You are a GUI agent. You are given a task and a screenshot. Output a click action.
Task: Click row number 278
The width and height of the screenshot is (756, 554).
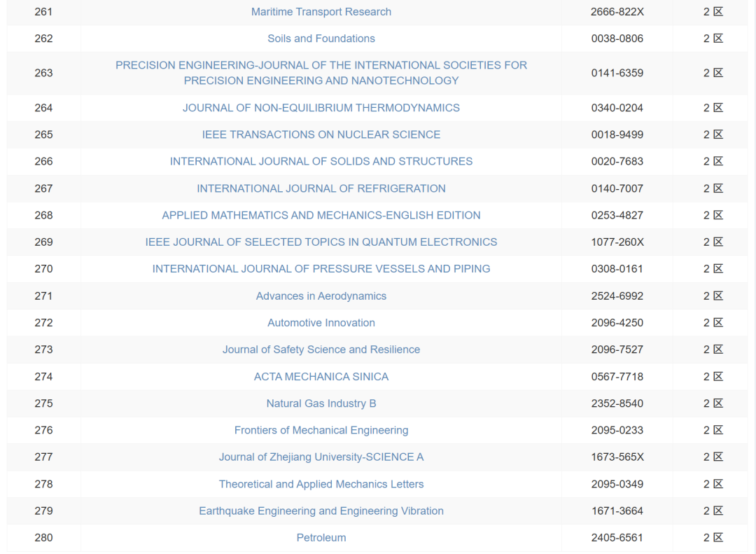tap(43, 484)
